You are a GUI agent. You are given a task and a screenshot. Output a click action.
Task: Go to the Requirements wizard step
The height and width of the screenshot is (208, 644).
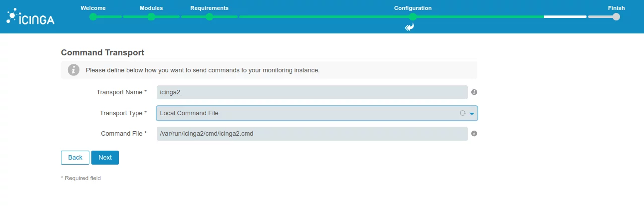[209, 8]
